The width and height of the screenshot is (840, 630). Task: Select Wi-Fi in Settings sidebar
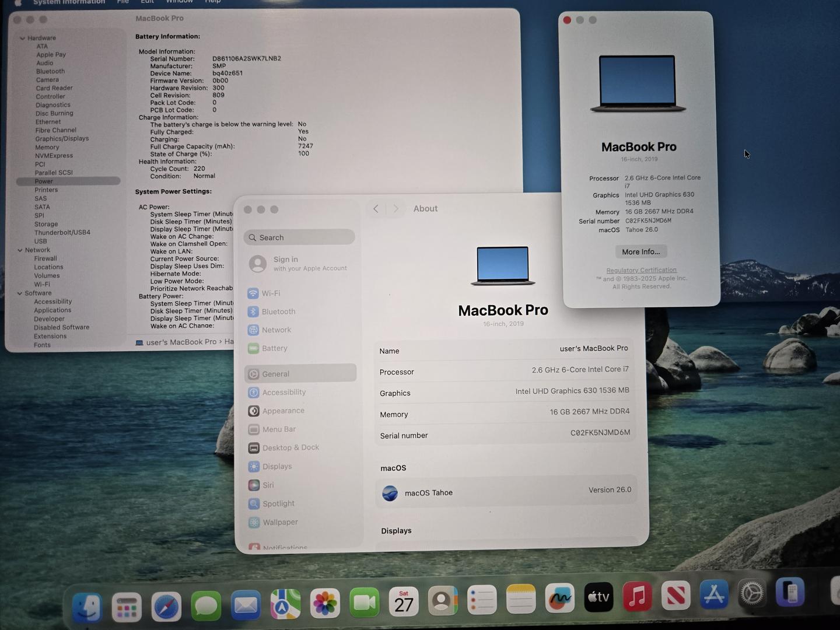tap(300, 293)
